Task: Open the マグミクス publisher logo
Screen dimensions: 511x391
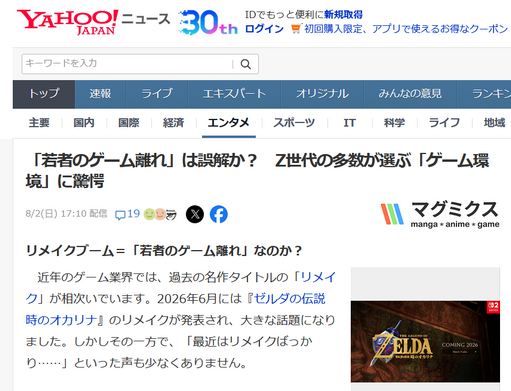Action: pyautogui.click(x=440, y=214)
